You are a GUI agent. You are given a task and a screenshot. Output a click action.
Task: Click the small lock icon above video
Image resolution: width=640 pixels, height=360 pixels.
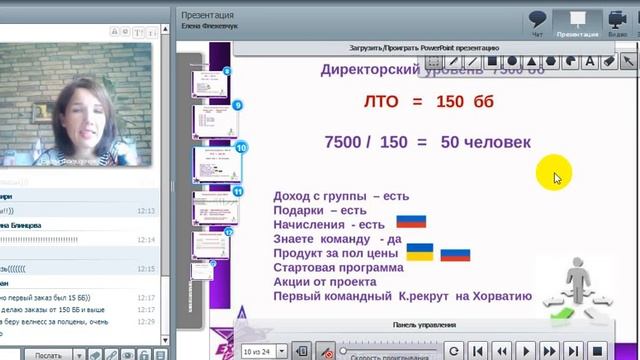[x=115, y=31]
